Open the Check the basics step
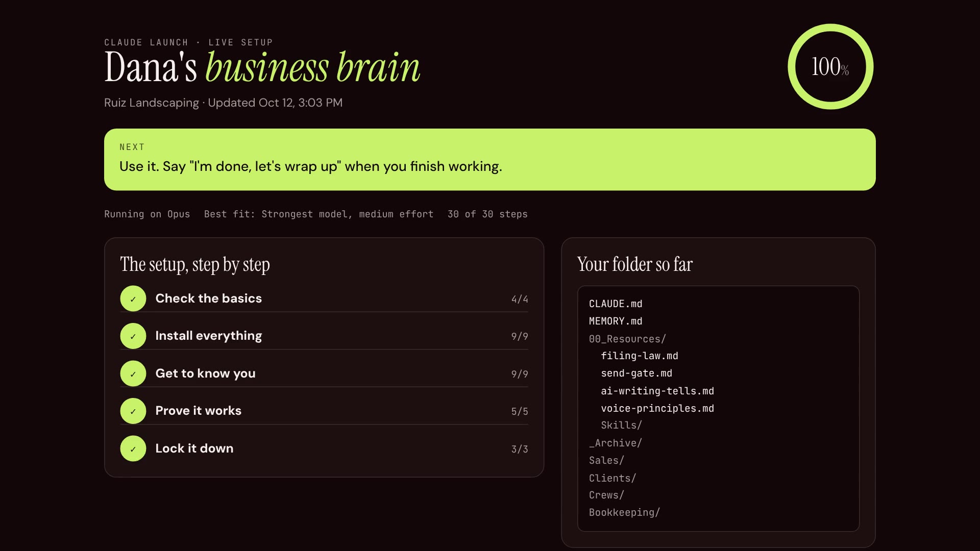The image size is (980, 551). [x=324, y=298]
